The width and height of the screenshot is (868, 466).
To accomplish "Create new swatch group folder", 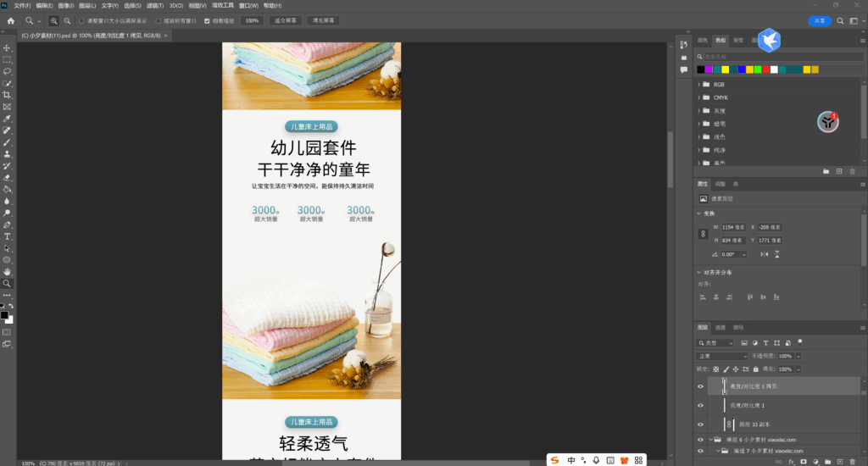I will (x=826, y=171).
